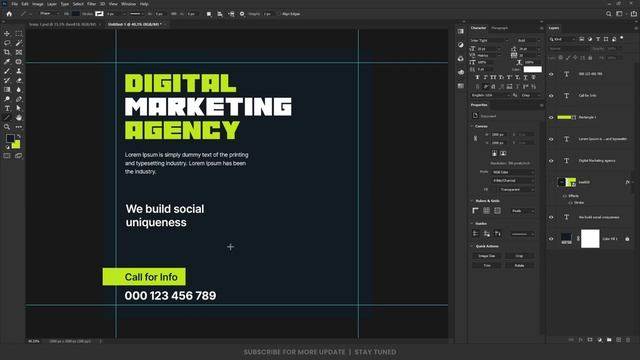The width and height of the screenshot is (640, 360).
Task: Hide the Lorem Ipsum text layer
Action: point(551,139)
